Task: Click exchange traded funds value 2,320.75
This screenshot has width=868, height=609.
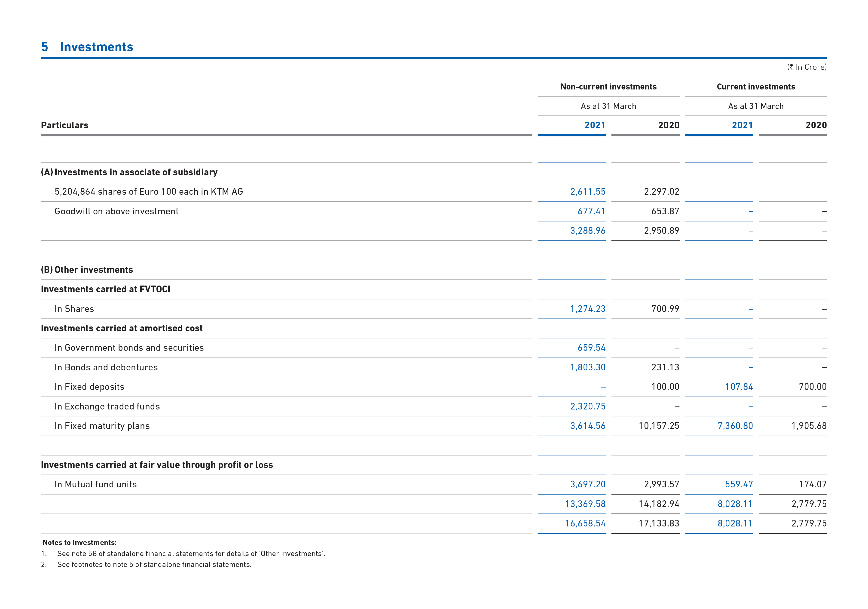Action: click(x=587, y=407)
